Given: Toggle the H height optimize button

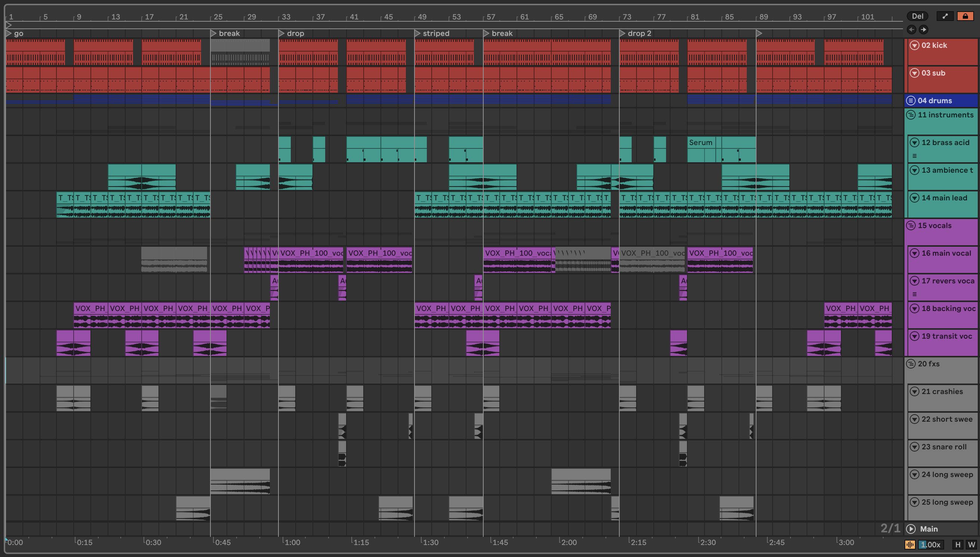Looking at the screenshot, I should pos(958,544).
